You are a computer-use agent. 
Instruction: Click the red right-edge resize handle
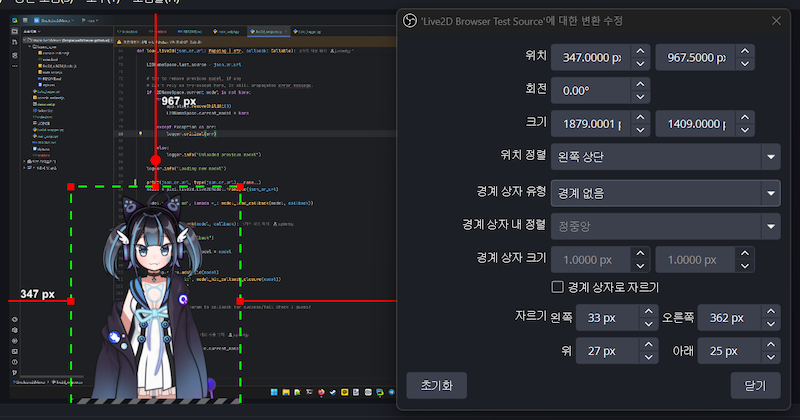[x=239, y=300]
